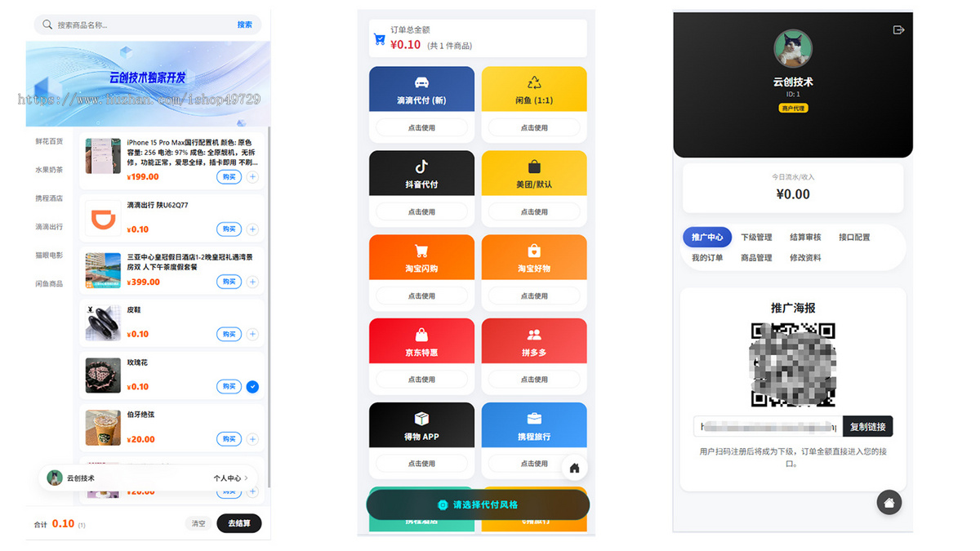Select the 携程酒店 category
This screenshot has height=551, width=980.
coord(49,198)
